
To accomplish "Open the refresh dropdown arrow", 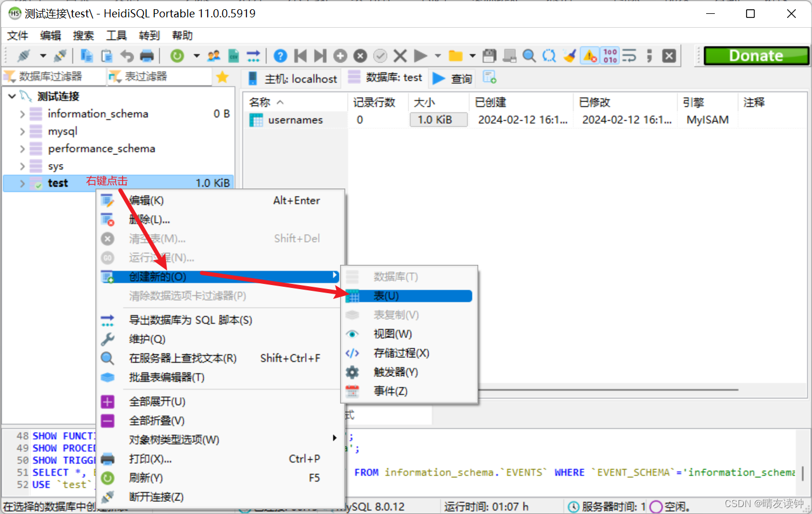I will (x=197, y=56).
